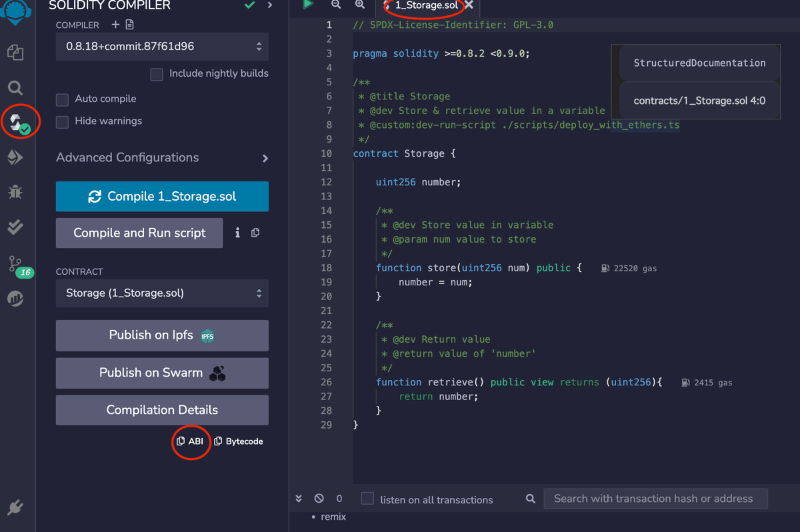Open the Search in files panel
800x532 pixels.
pos(15,87)
